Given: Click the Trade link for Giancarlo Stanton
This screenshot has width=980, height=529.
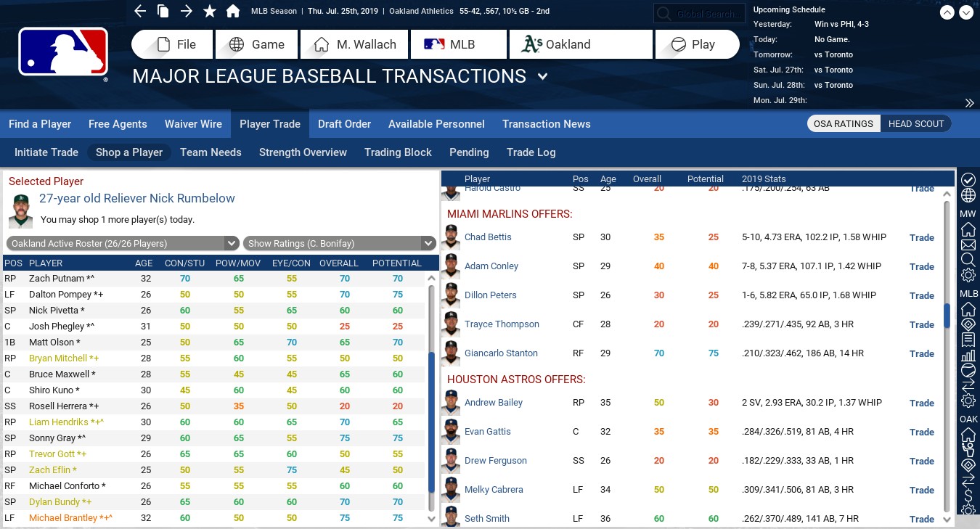Looking at the screenshot, I should (921, 353).
